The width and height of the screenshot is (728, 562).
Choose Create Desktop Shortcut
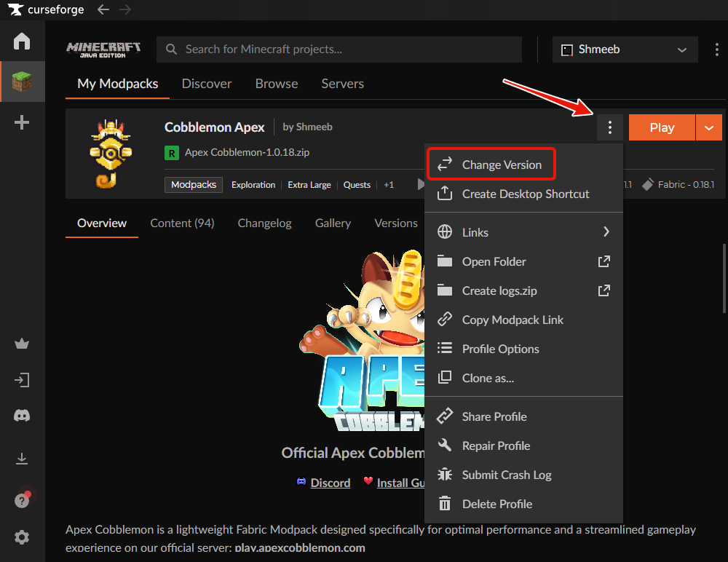click(523, 194)
